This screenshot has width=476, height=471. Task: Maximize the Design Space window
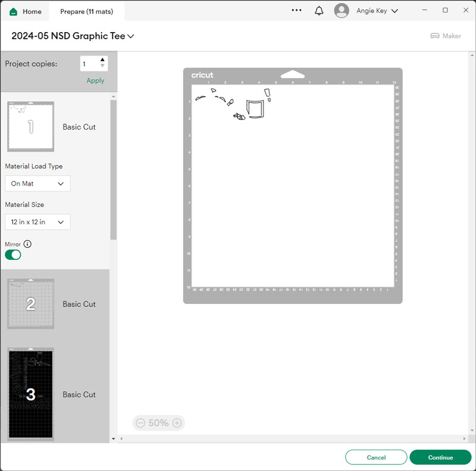445,10
